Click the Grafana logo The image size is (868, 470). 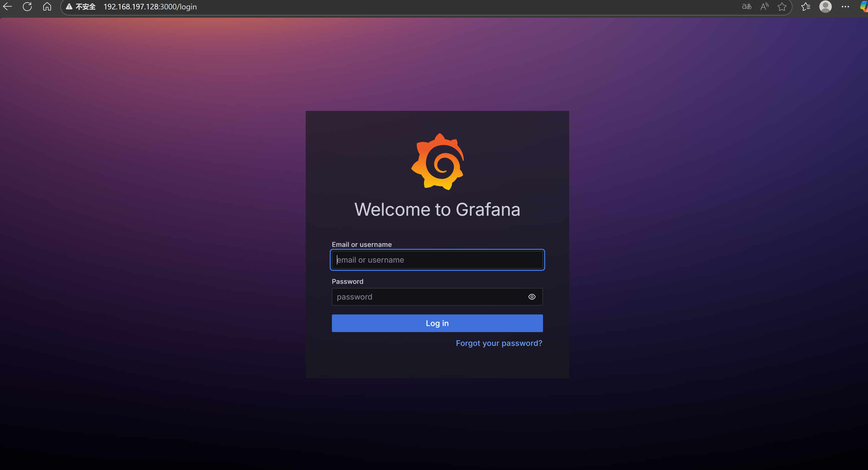coord(437,162)
